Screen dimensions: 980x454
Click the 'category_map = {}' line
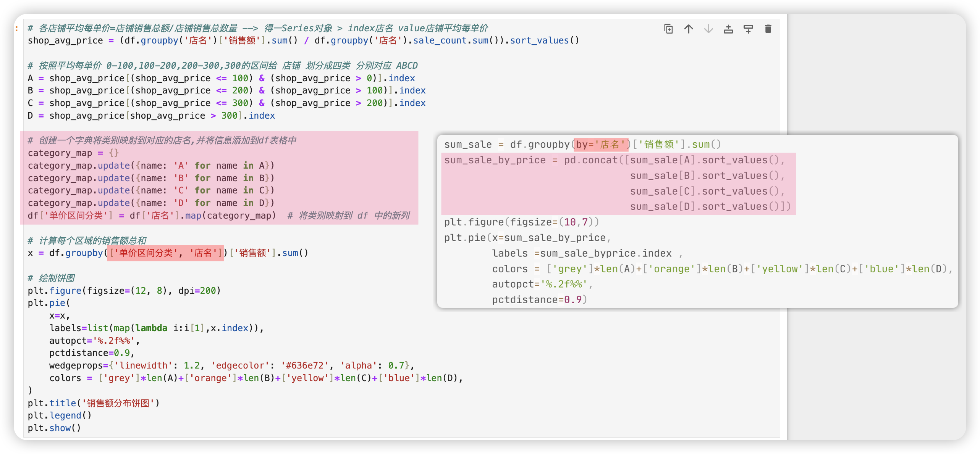73,153
